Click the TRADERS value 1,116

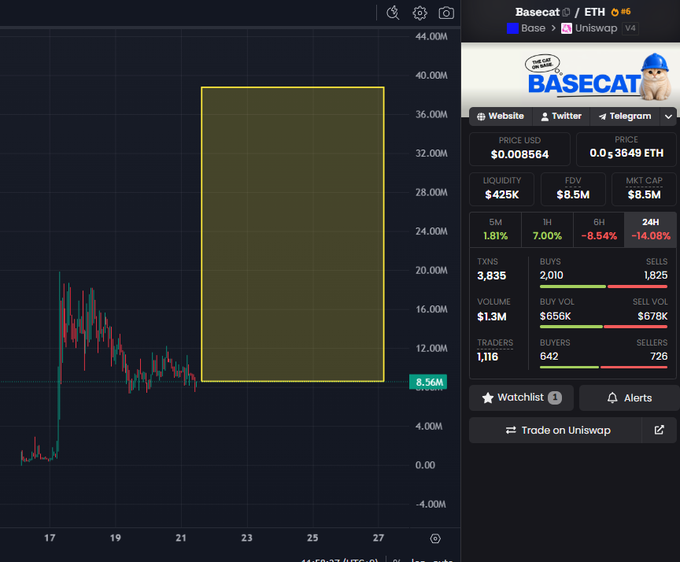coord(487,357)
